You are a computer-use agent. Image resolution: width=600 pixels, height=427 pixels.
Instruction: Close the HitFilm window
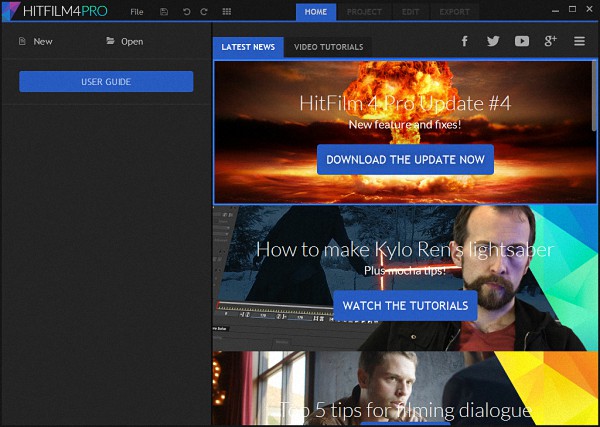point(590,9)
